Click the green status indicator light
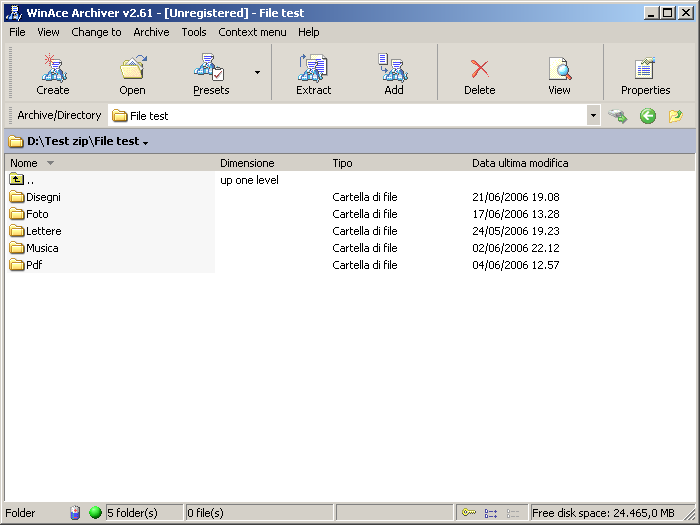 click(x=95, y=512)
